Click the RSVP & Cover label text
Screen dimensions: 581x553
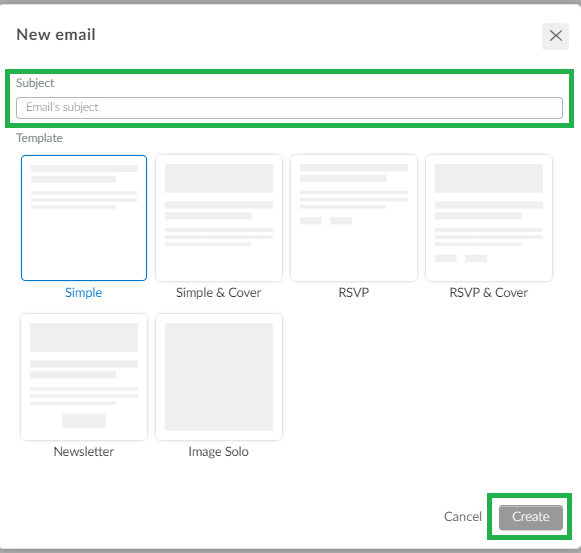489,292
